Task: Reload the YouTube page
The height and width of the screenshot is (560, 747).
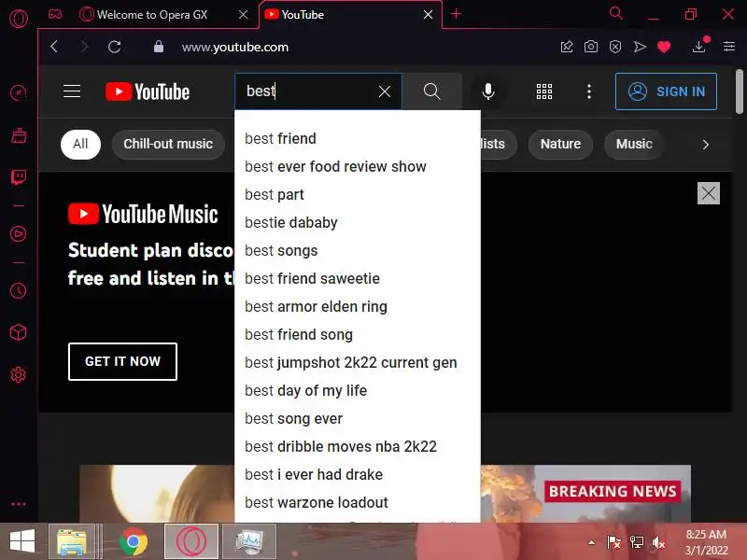Action: (114, 47)
